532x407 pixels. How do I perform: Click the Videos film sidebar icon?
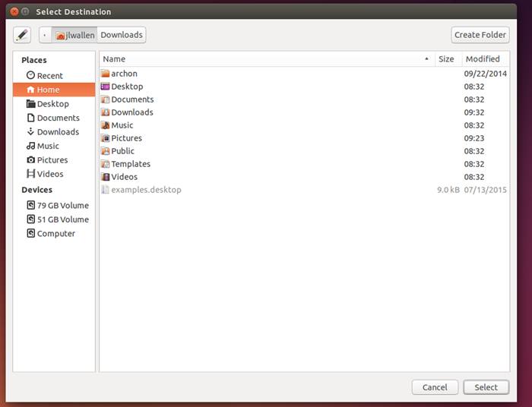click(30, 174)
